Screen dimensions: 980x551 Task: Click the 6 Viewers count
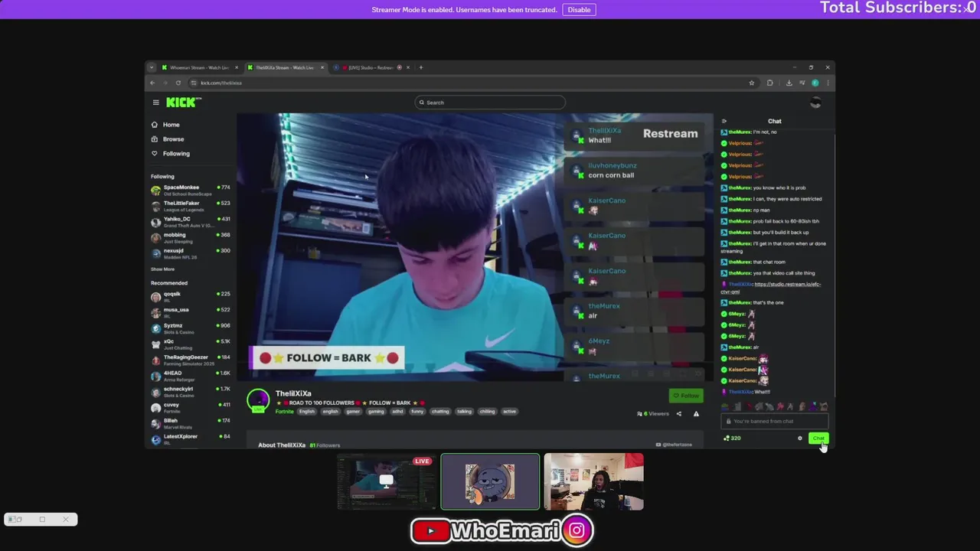653,414
